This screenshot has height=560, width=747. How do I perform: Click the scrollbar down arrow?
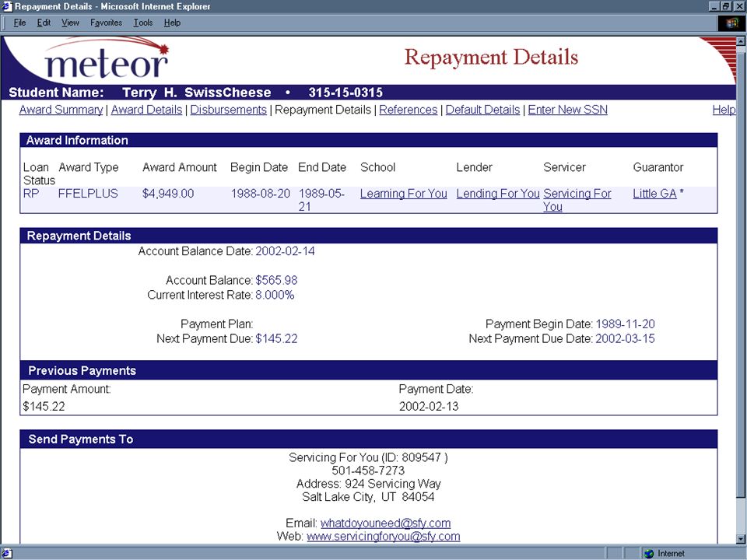[x=741, y=538]
